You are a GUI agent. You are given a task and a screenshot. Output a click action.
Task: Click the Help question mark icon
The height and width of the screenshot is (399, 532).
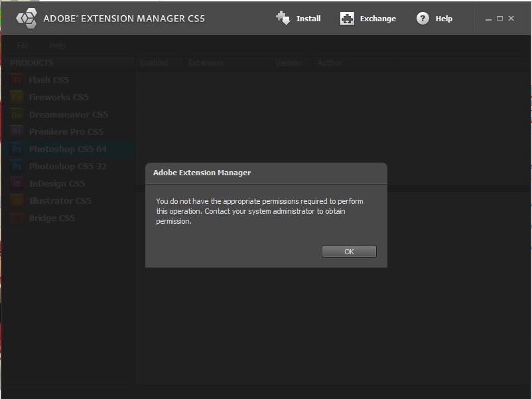click(423, 19)
